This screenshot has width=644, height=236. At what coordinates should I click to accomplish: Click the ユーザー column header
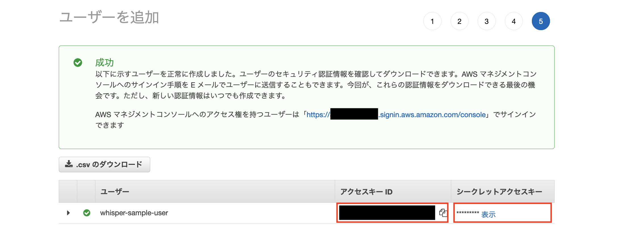115,192
